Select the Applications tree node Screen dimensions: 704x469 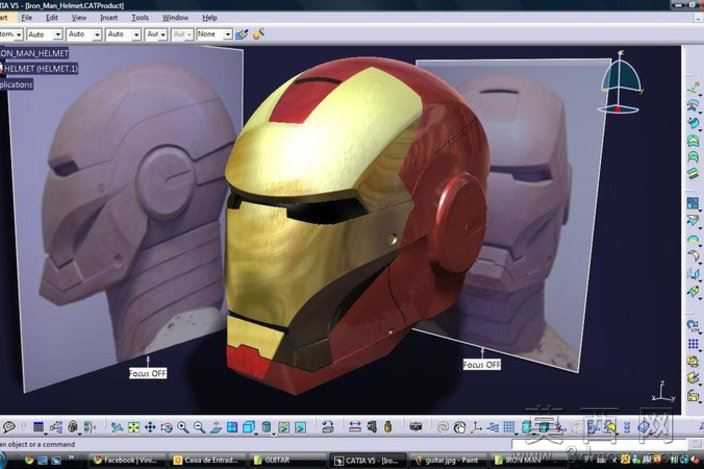pos(16,84)
